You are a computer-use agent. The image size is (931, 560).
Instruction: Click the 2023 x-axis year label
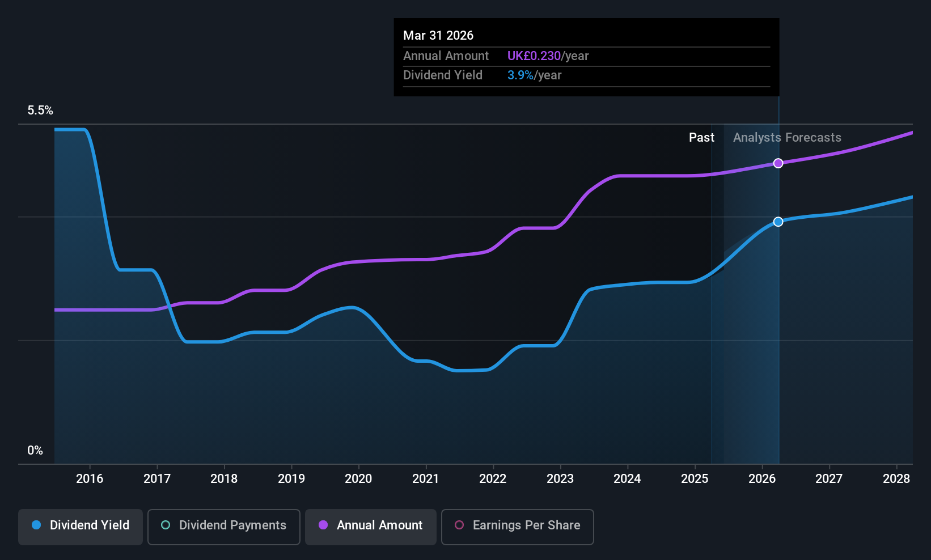[x=560, y=479]
